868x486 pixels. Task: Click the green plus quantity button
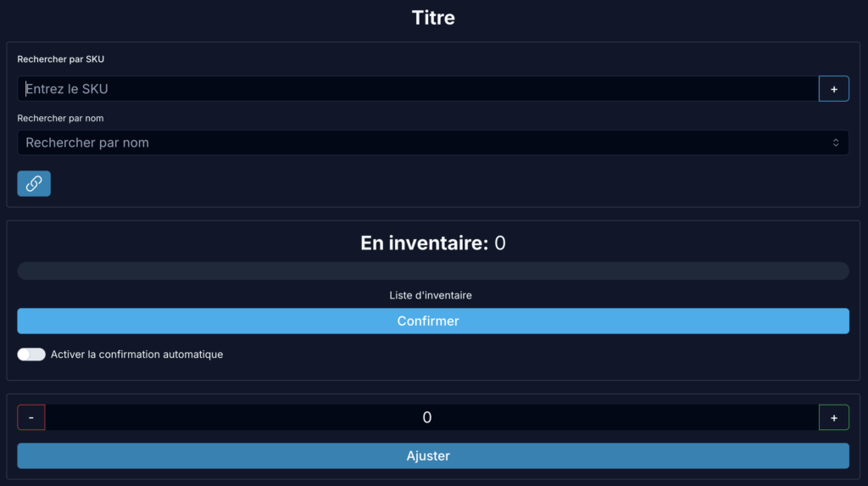coord(834,417)
